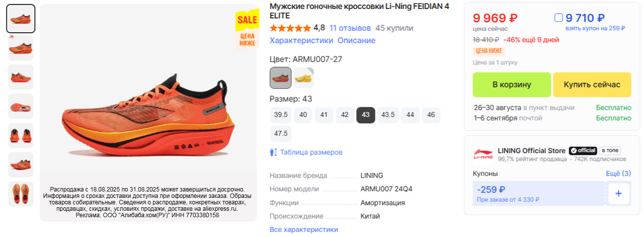This screenshot has height=237, width=644.
Task: Click the LI-NING store logo
Action: coord(483,154)
